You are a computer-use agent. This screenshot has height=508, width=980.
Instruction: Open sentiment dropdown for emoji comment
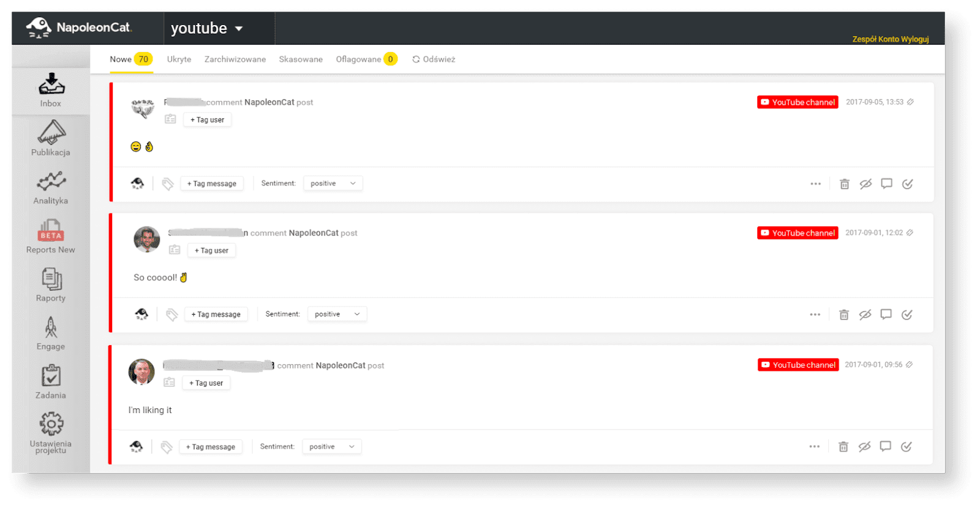333,184
